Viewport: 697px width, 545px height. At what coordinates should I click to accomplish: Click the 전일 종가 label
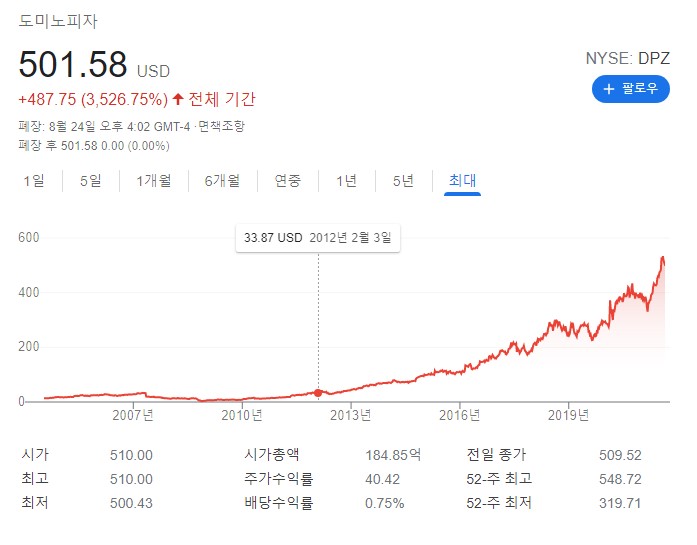coord(496,454)
